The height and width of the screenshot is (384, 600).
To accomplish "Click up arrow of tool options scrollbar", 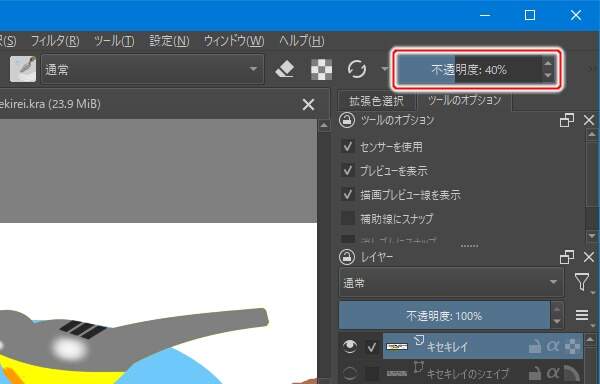I will pos(592,134).
